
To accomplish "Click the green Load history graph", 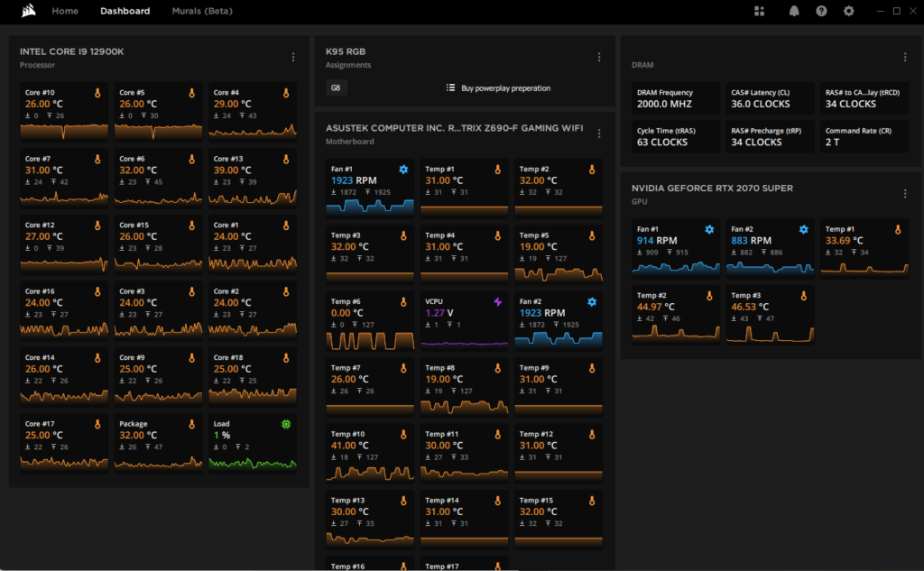I will pos(253,463).
